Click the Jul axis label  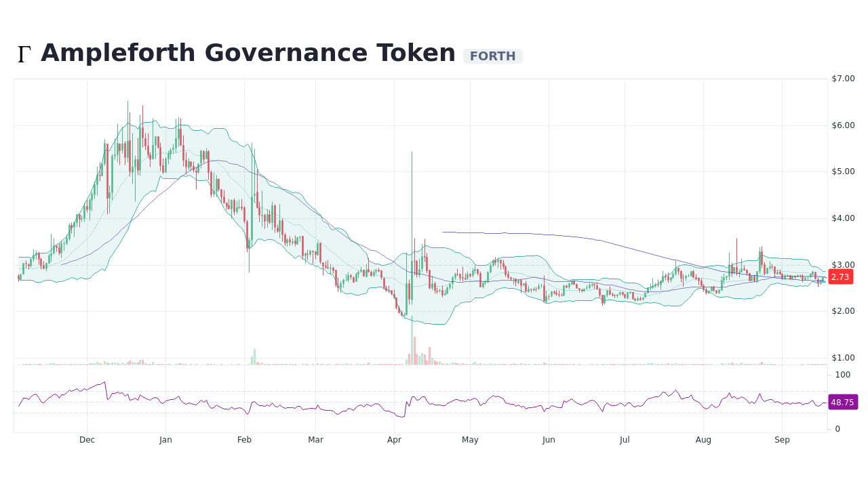coord(625,439)
